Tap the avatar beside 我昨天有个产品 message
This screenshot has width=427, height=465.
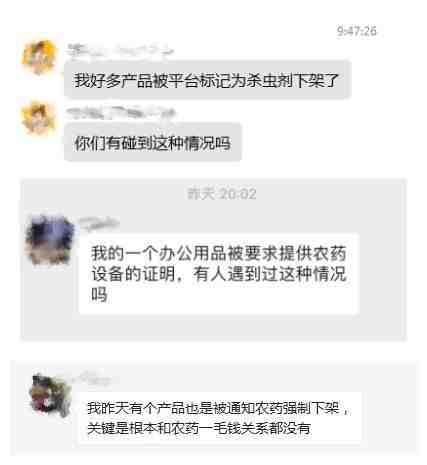point(51,395)
